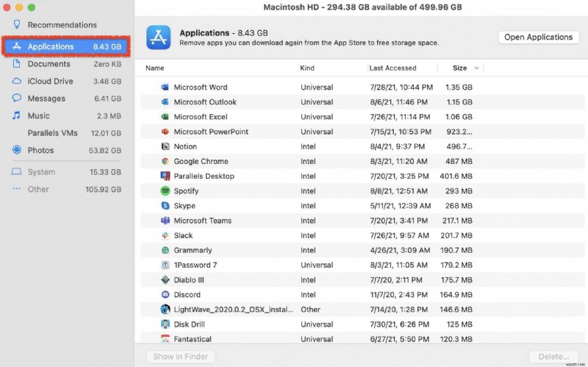Click the Spotify app icon
588x367 pixels.
coord(165,191)
